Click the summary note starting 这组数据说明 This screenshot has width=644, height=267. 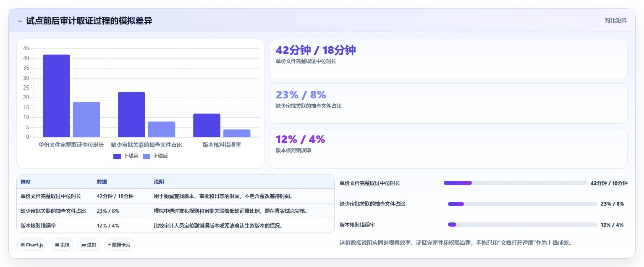coord(456,243)
